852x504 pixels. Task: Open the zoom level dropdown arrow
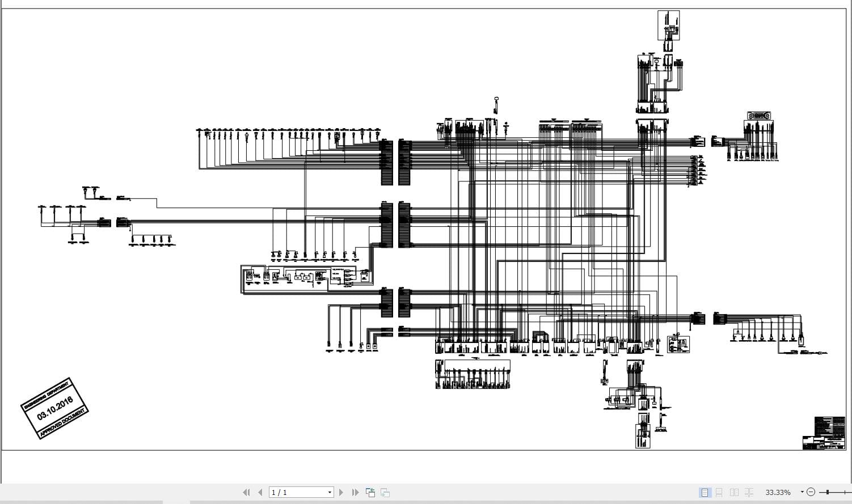(x=802, y=492)
